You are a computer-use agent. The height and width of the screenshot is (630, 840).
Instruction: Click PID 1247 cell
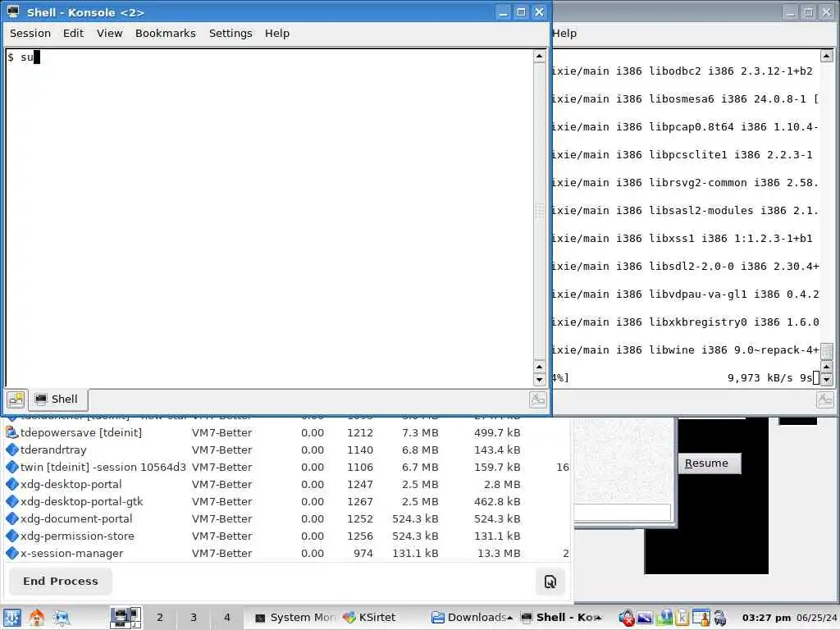(359, 484)
